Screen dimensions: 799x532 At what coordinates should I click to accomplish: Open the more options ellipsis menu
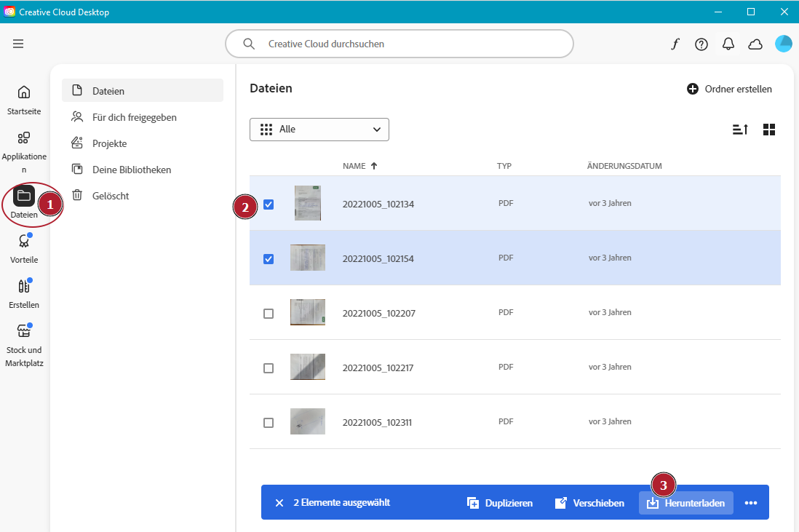coord(751,503)
